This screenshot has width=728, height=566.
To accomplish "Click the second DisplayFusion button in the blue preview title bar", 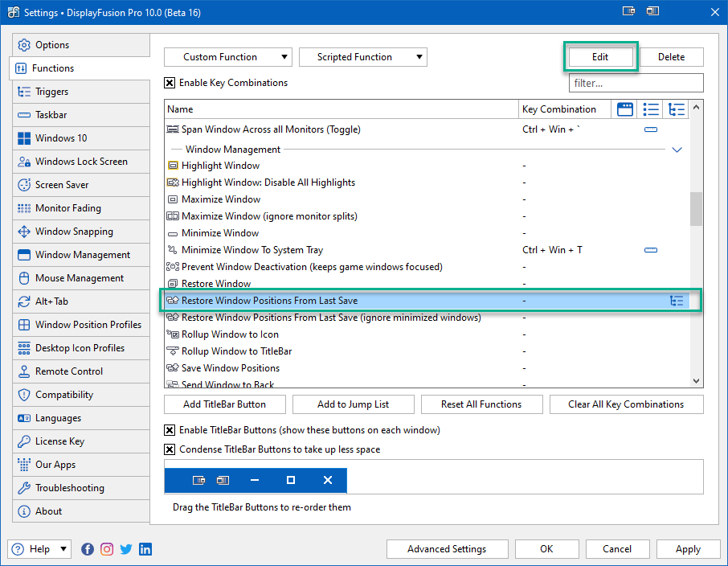I will (x=223, y=480).
